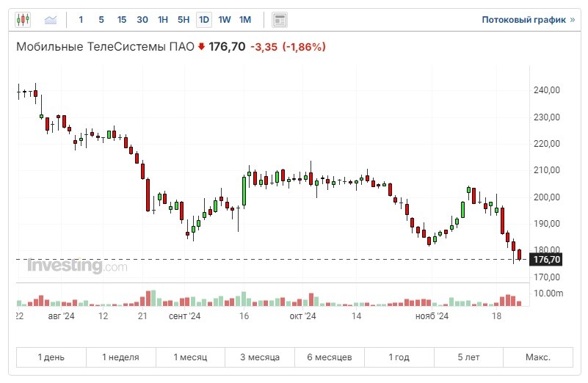Click the 176,70 current price axis label
This screenshot has width=588, height=383.
[x=546, y=259]
